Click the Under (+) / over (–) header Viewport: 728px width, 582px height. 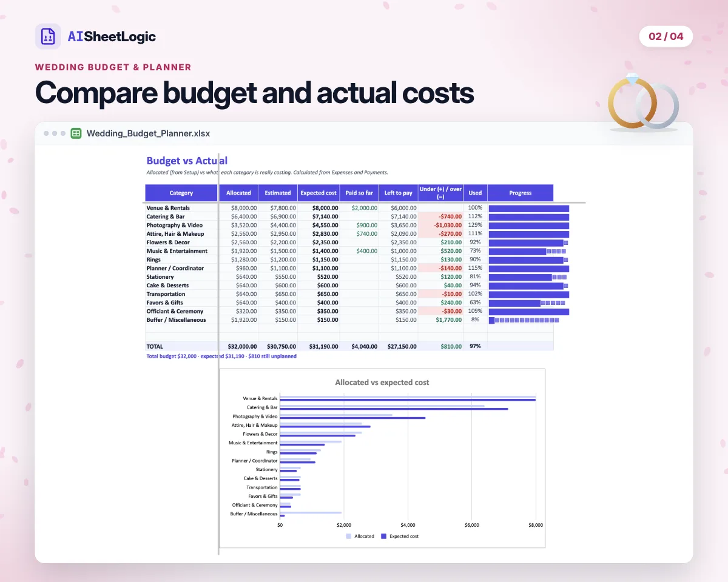coord(440,193)
